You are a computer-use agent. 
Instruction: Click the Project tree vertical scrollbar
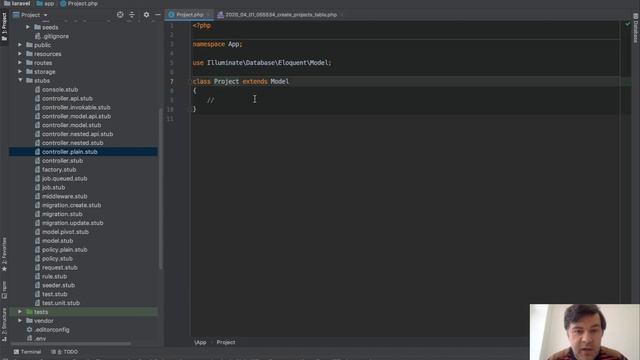pyautogui.click(x=160, y=188)
